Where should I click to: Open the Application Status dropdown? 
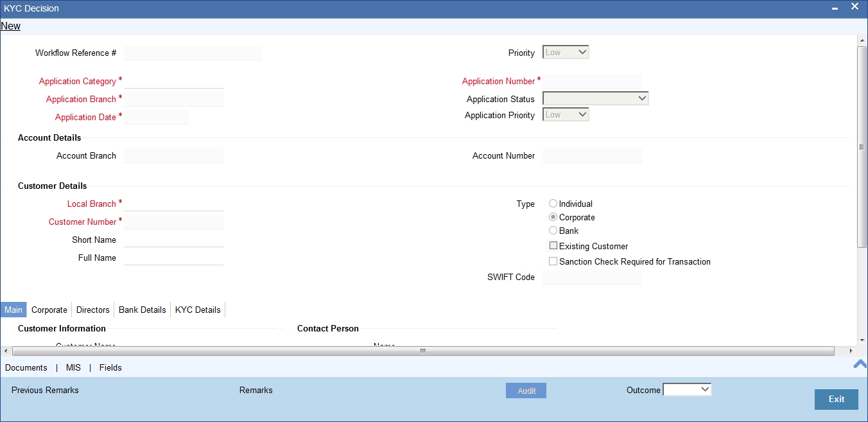click(x=596, y=99)
